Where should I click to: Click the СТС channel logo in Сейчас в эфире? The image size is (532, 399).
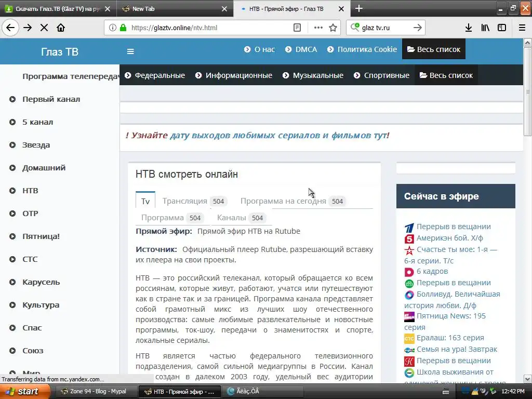(x=409, y=339)
